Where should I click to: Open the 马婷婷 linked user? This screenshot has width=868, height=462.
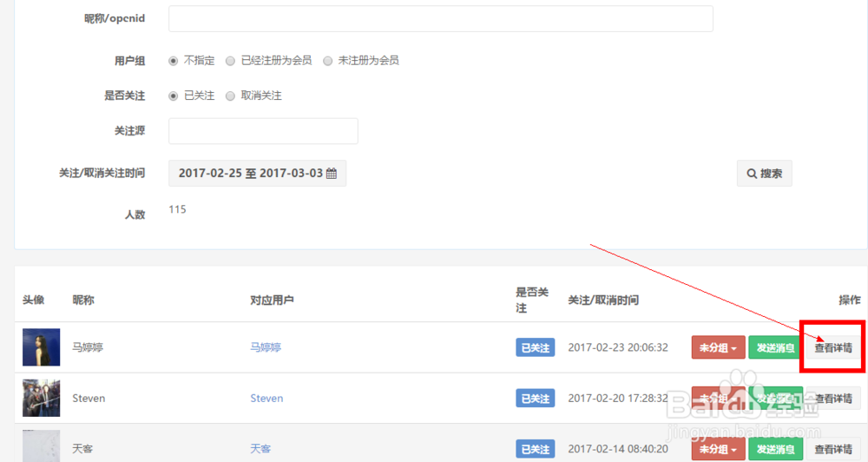(266, 347)
